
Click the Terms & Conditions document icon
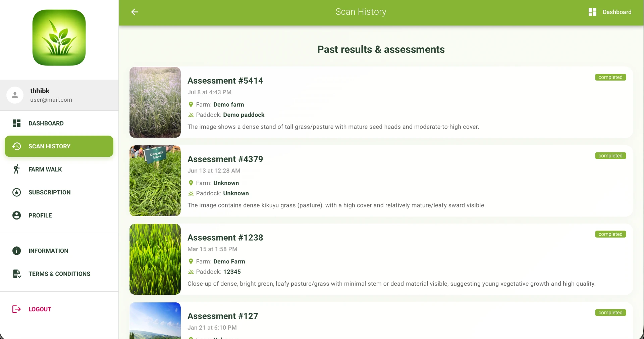point(17,274)
